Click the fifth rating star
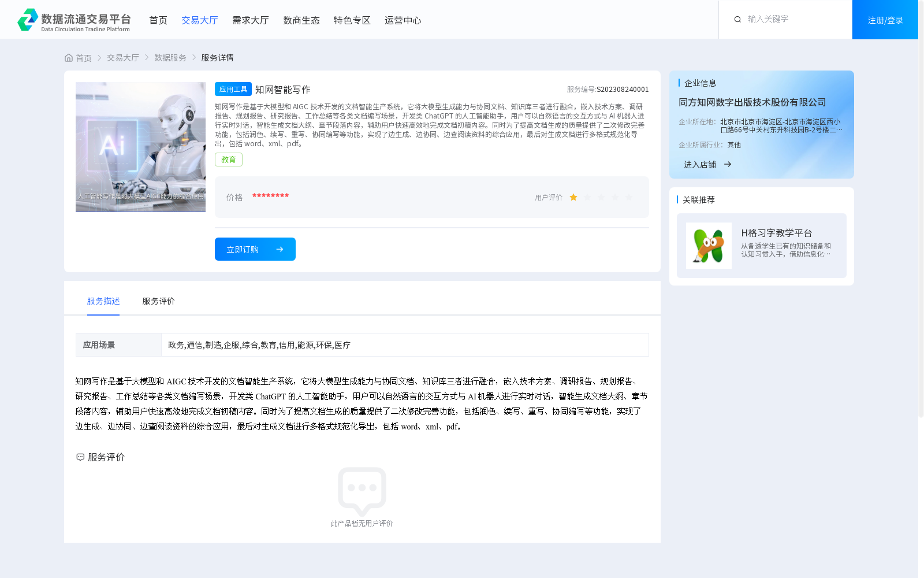 click(629, 197)
